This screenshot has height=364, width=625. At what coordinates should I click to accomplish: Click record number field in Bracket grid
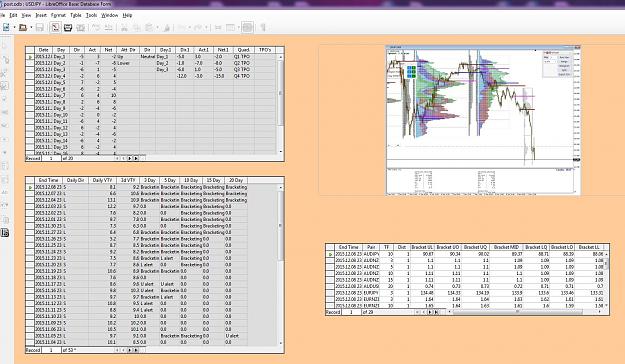[351, 312]
